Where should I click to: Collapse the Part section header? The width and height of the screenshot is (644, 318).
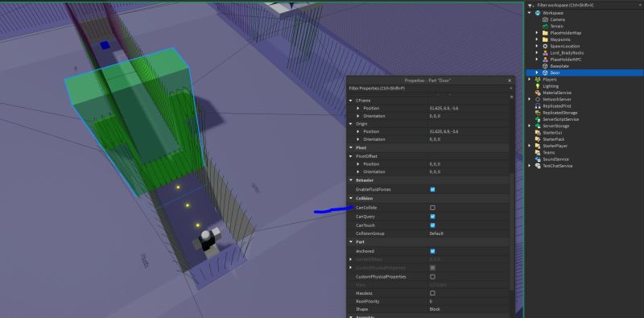tap(351, 242)
